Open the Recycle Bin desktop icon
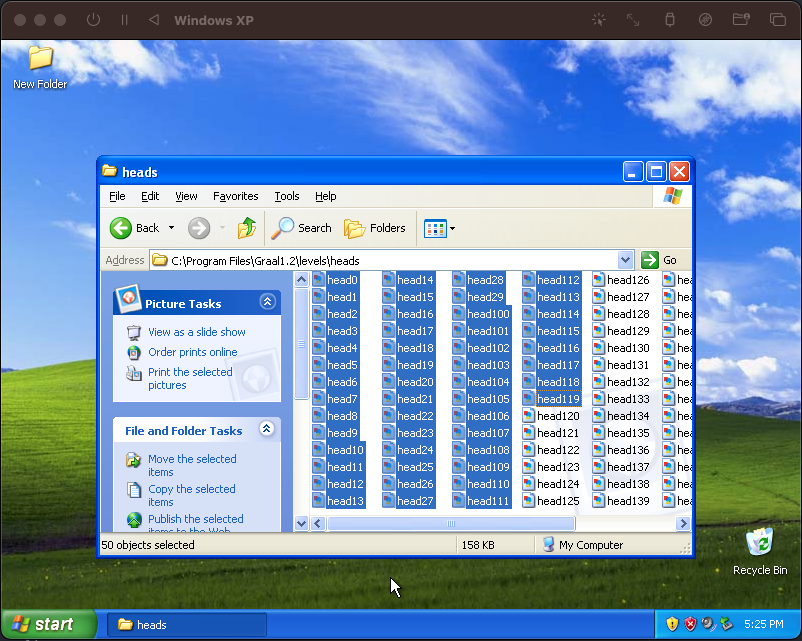 point(759,543)
